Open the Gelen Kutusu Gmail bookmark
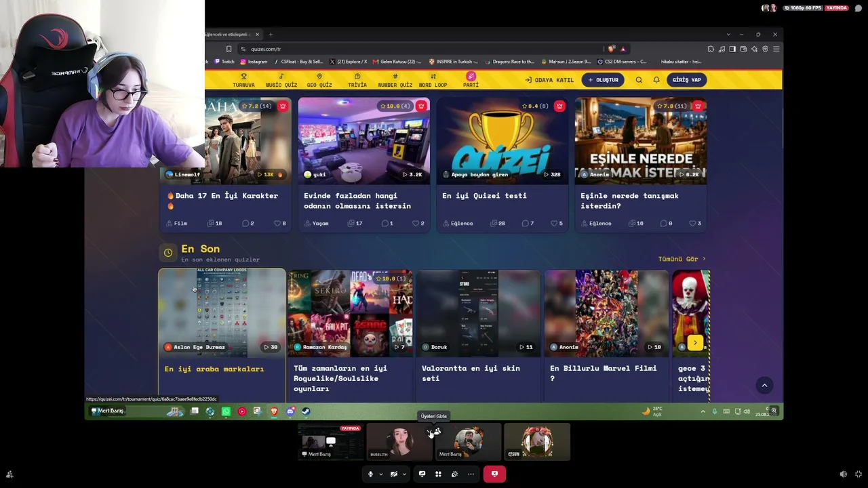The image size is (868, 488). pos(397,62)
